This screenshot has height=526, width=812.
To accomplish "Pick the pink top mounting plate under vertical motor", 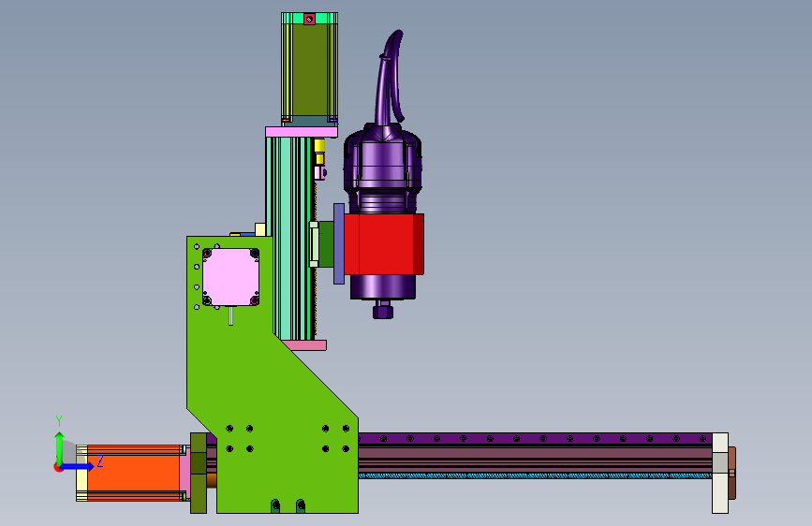I will pyautogui.click(x=302, y=132).
